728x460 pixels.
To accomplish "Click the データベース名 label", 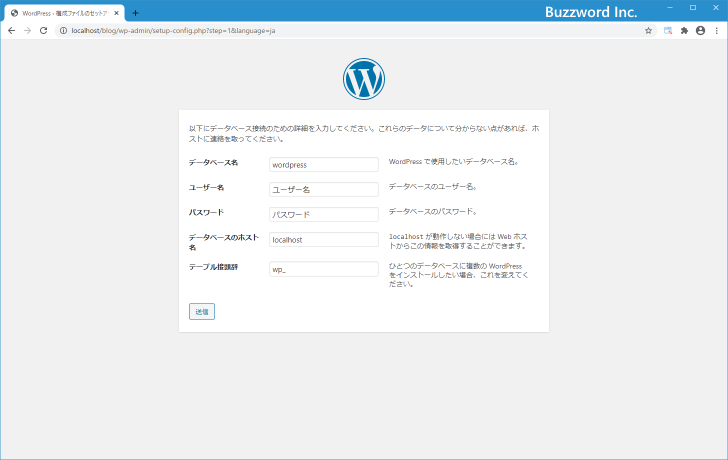I will (x=213, y=162).
